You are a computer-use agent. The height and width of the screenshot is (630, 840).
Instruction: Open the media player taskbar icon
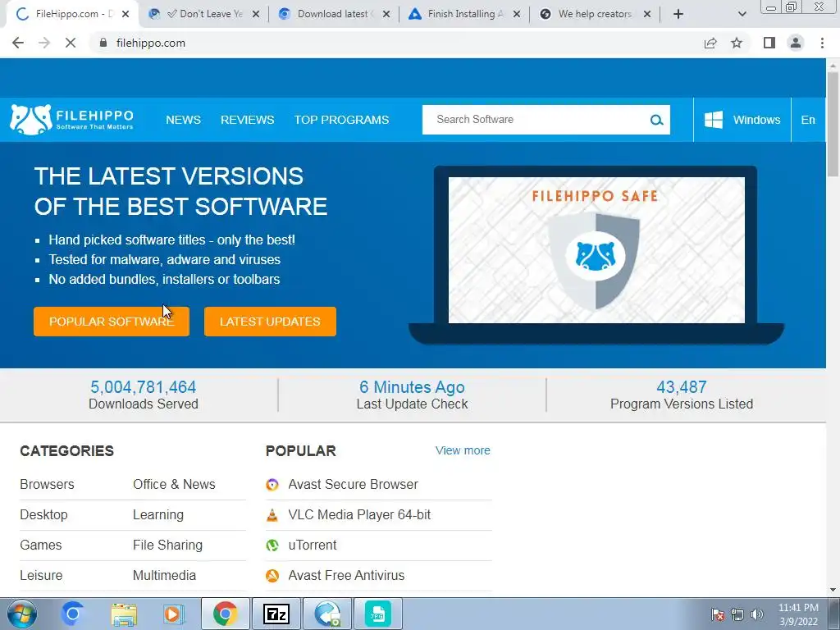click(x=174, y=614)
